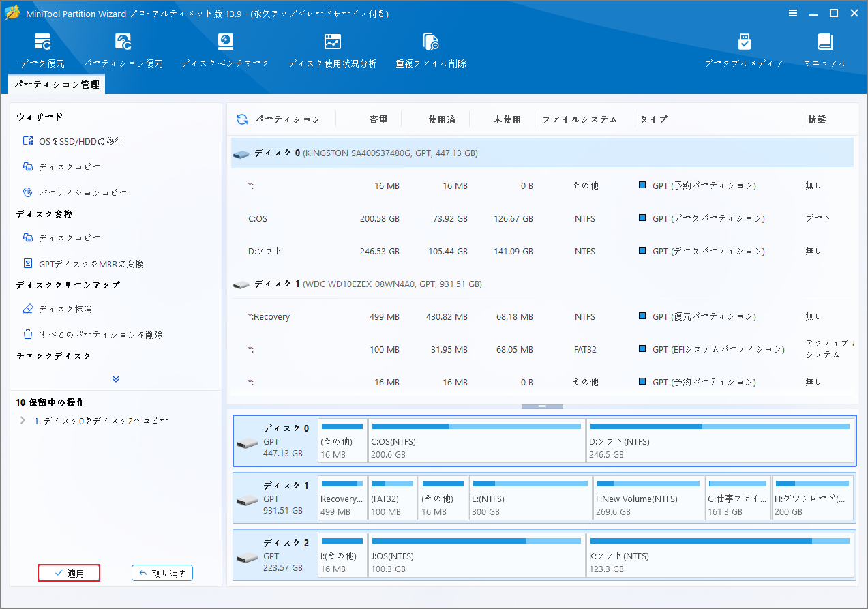Image resolution: width=868 pixels, height=609 pixels.
Task: Click the panel splitter handle
Action: pyautogui.click(x=542, y=406)
